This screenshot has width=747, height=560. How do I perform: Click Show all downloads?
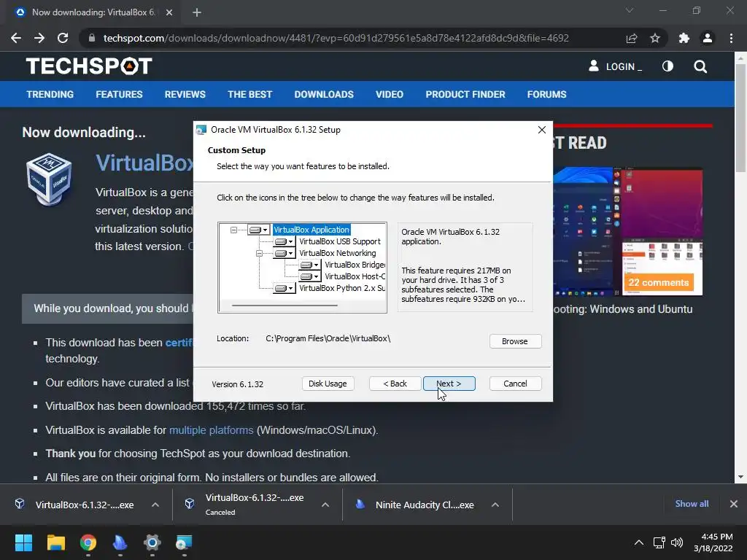pyautogui.click(x=692, y=504)
